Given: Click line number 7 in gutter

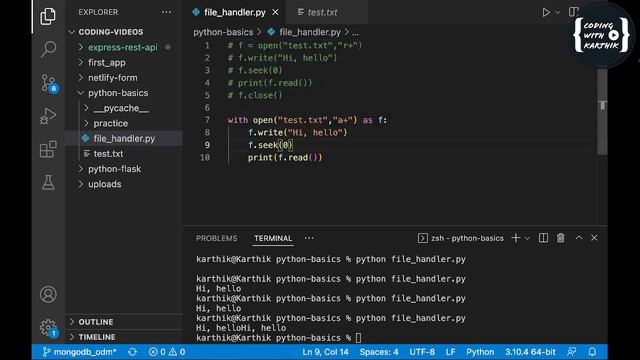Looking at the screenshot, I should [x=207, y=120].
